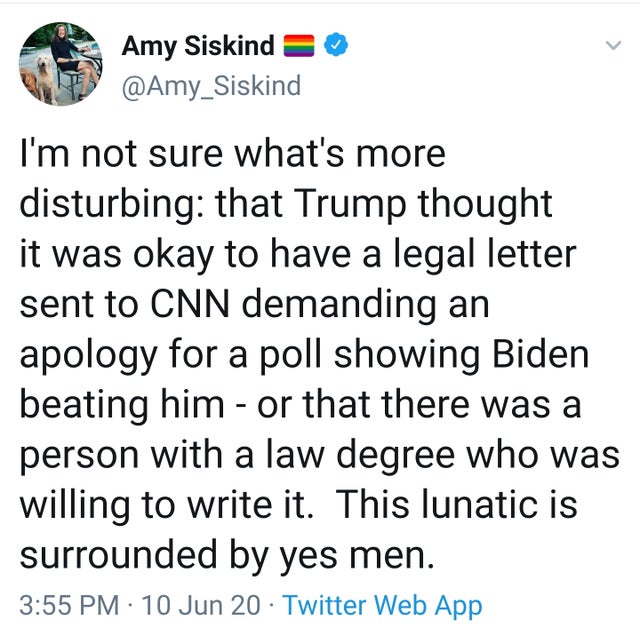The image size is (640, 636).
Task: Click the word CNN in the tweet
Action: (x=189, y=304)
